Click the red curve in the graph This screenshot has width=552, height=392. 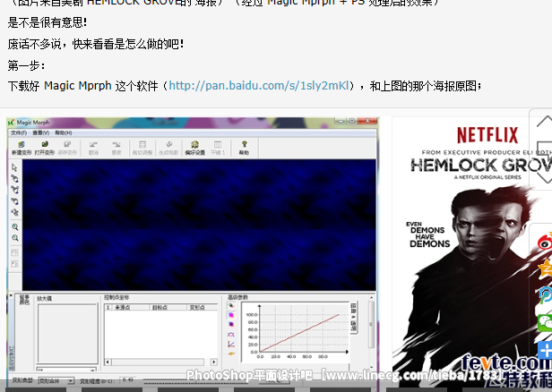tap(300, 333)
